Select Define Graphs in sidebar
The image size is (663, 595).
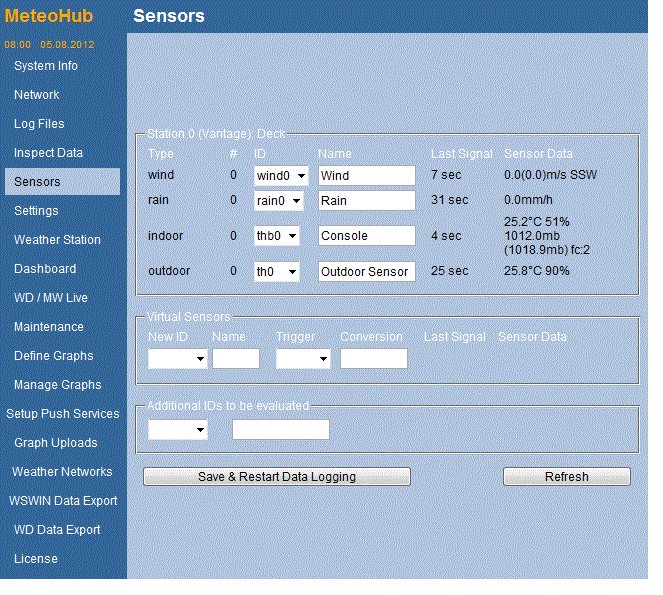pyautogui.click(x=54, y=356)
